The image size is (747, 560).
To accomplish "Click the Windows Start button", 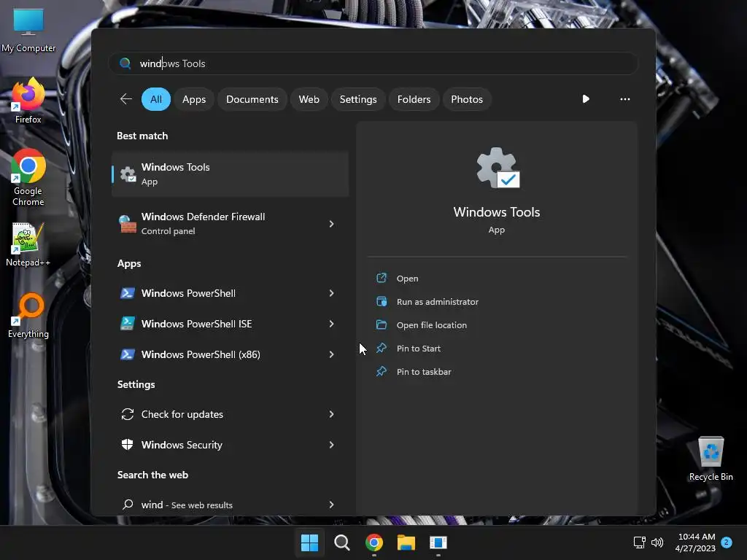I will coord(309,542).
